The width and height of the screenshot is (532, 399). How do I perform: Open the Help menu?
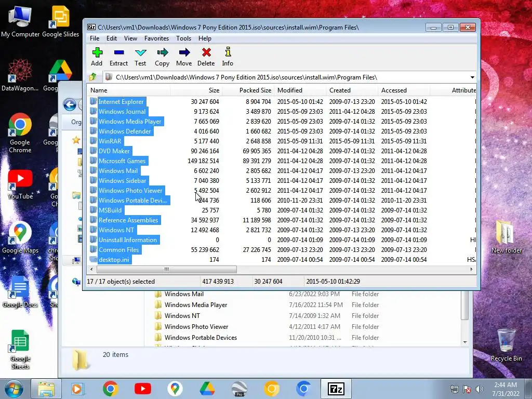click(205, 38)
